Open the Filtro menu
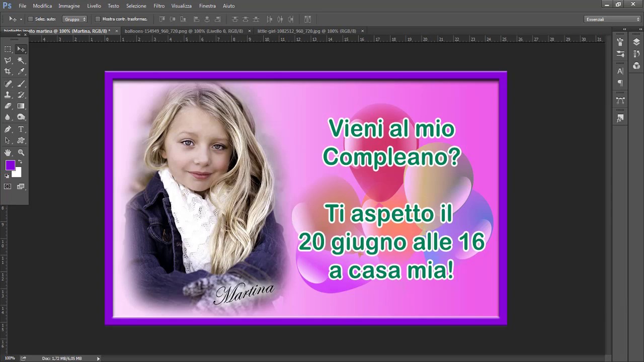644x362 pixels. [159, 6]
